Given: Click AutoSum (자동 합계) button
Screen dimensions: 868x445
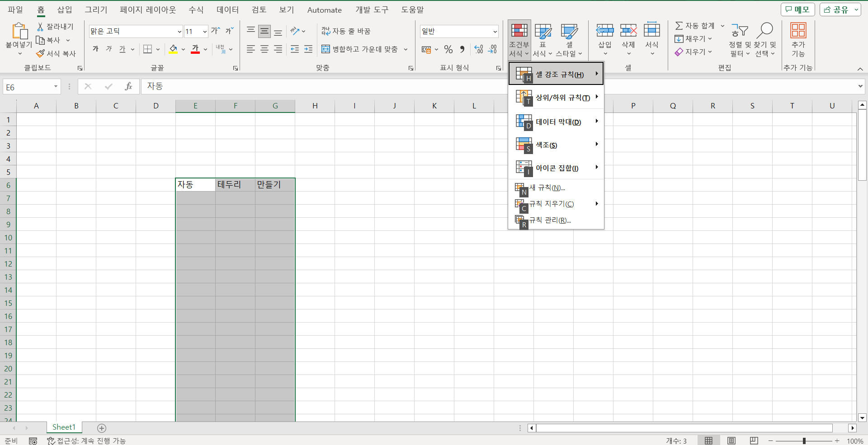Looking at the screenshot, I should click(695, 26).
